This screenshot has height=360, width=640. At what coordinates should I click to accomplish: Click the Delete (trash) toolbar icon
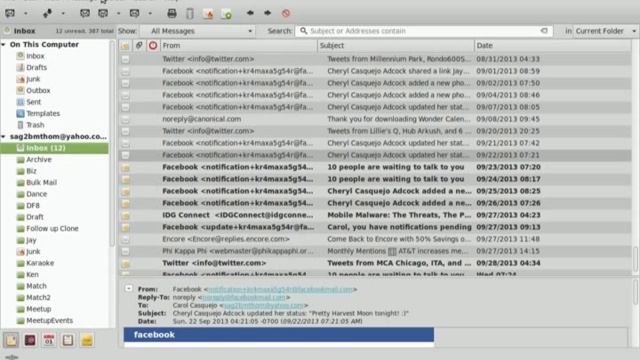coord(190,13)
